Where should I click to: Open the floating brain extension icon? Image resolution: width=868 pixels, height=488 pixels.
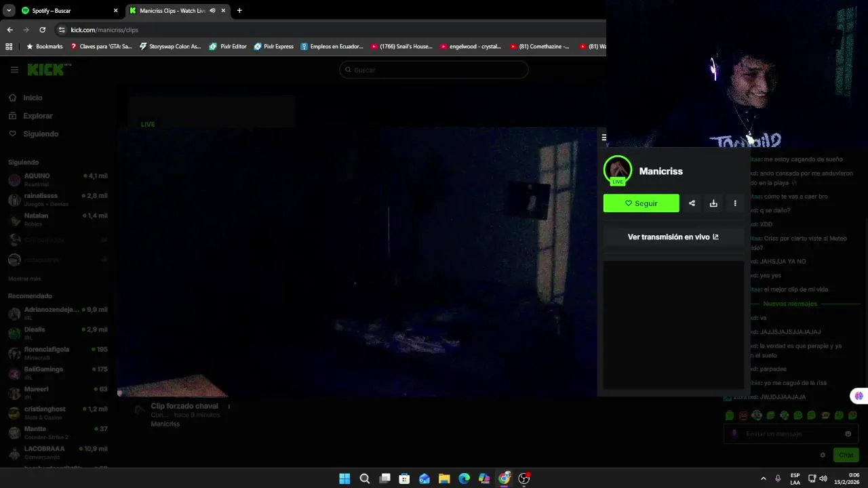pos(859,396)
